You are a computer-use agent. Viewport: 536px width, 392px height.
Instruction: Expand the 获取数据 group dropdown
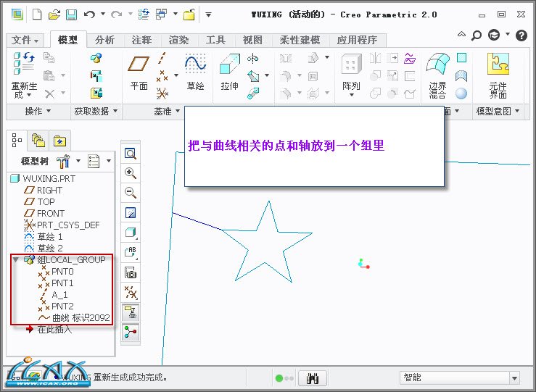[96, 111]
